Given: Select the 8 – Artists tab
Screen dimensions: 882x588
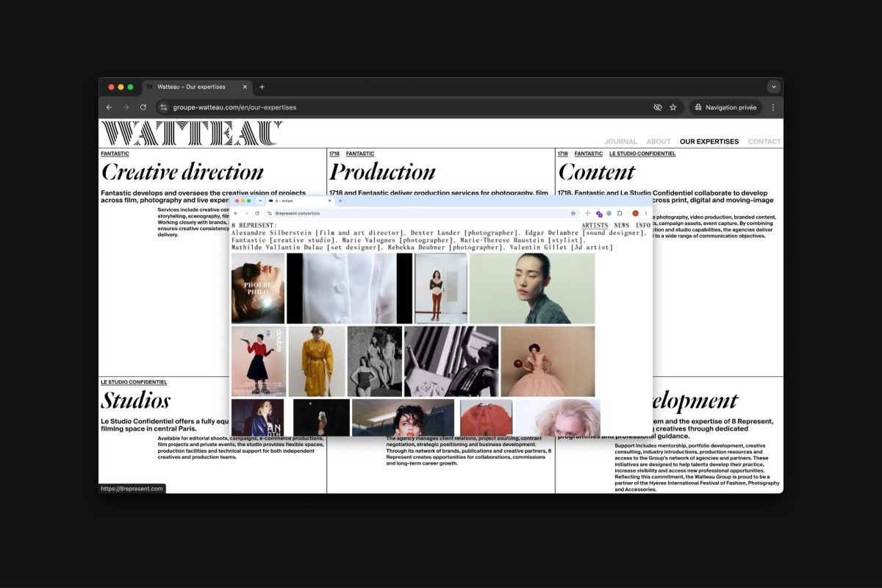Looking at the screenshot, I should tap(300, 201).
